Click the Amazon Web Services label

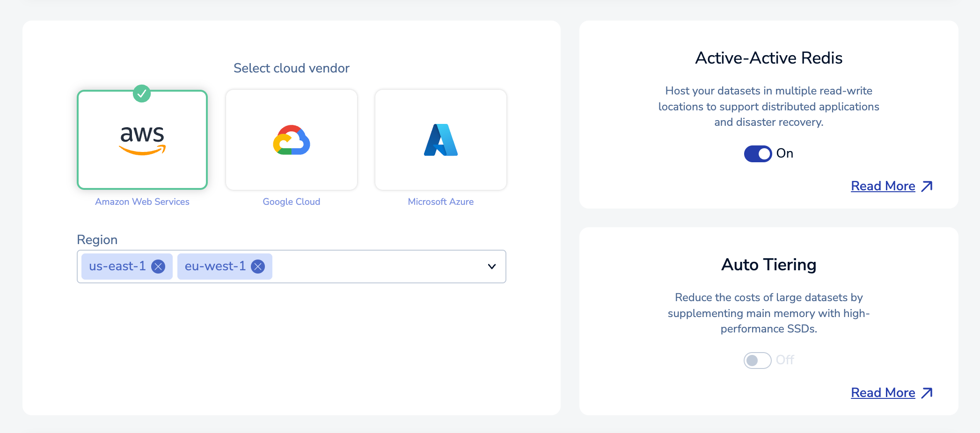click(x=142, y=202)
